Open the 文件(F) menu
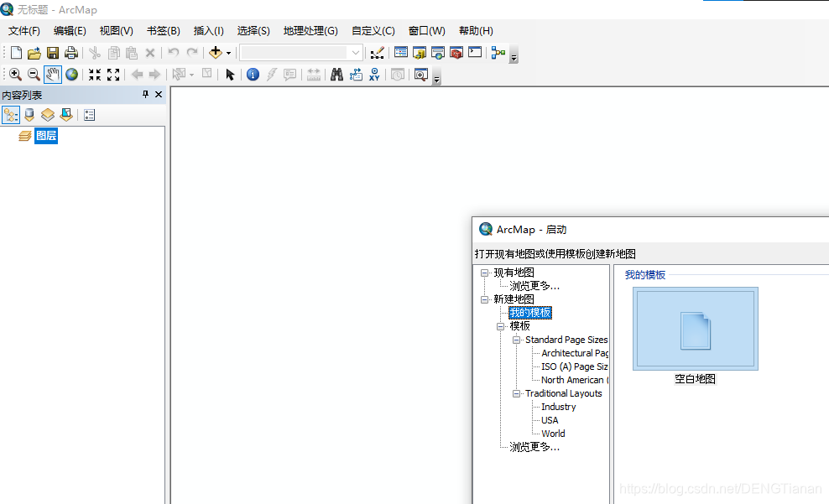 [x=24, y=31]
